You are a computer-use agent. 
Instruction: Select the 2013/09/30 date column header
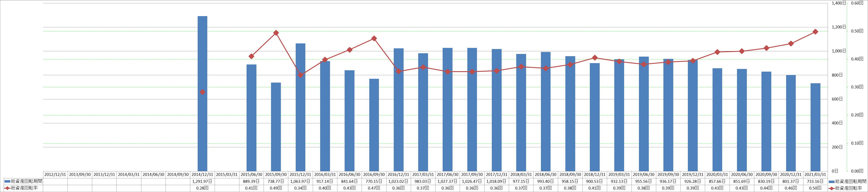pyautogui.click(x=80, y=175)
